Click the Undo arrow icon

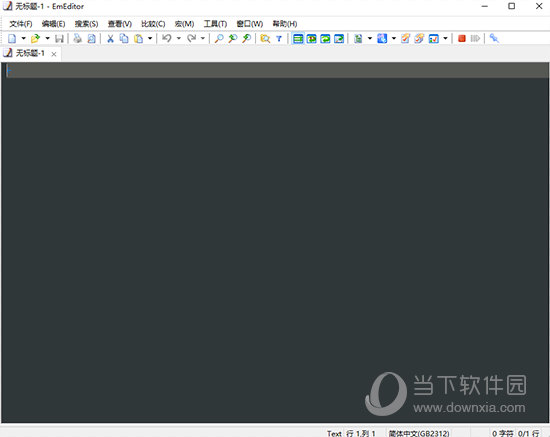coord(167,38)
